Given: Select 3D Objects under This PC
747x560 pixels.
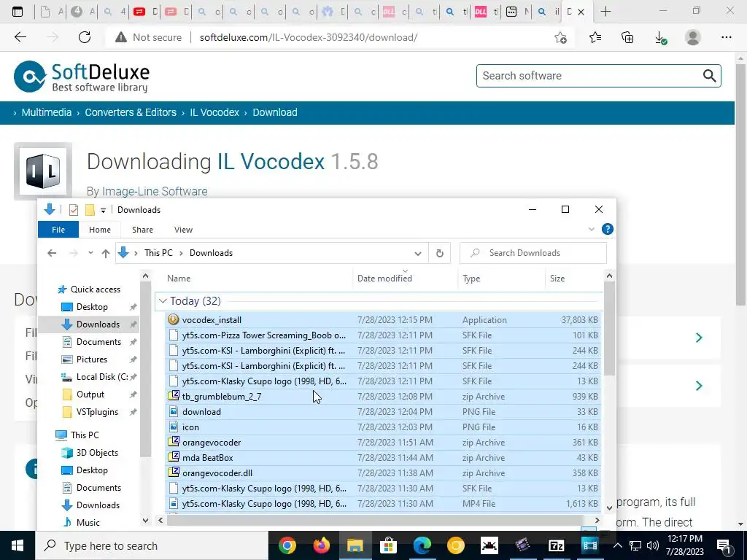Looking at the screenshot, I should coord(97,453).
